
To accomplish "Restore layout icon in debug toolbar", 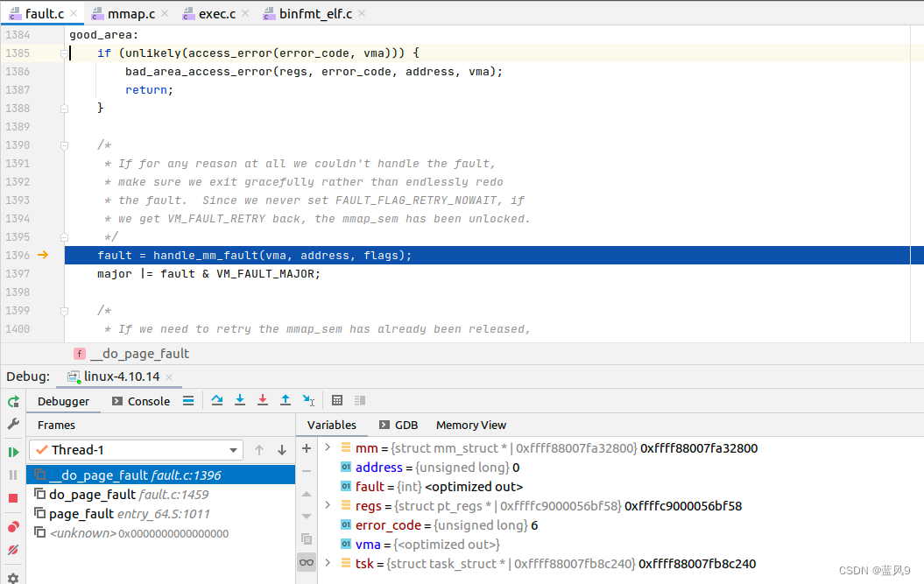I will (x=360, y=401).
